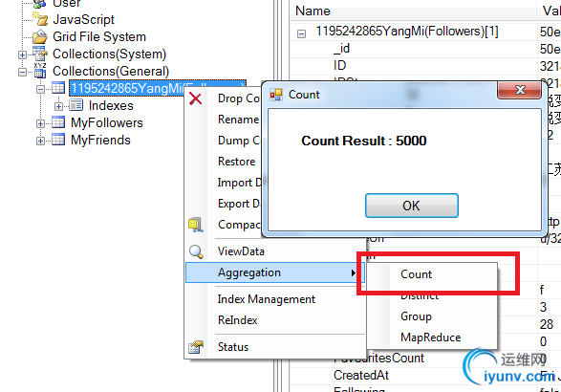Viewport: 561px width, 392px height.
Task: Click the MyFollowers table icon
Action: [x=58, y=122]
